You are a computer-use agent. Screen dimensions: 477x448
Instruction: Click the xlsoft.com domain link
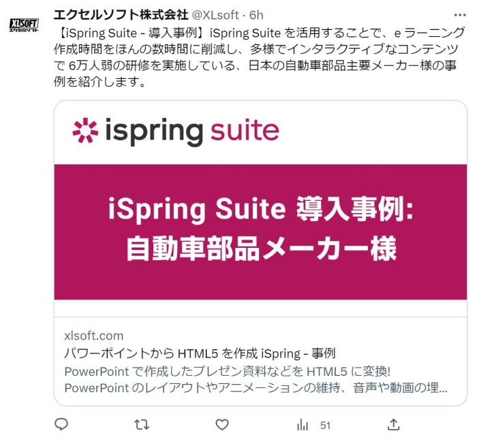(x=94, y=336)
